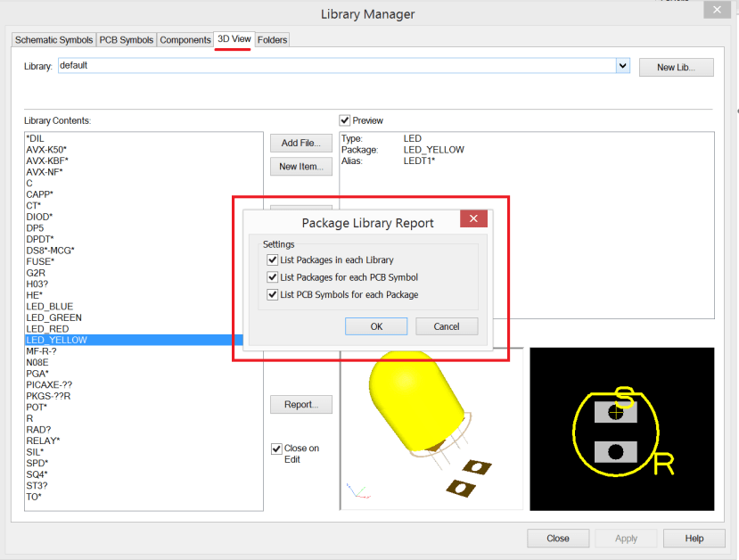Toggle the Preview checkbox

point(344,120)
